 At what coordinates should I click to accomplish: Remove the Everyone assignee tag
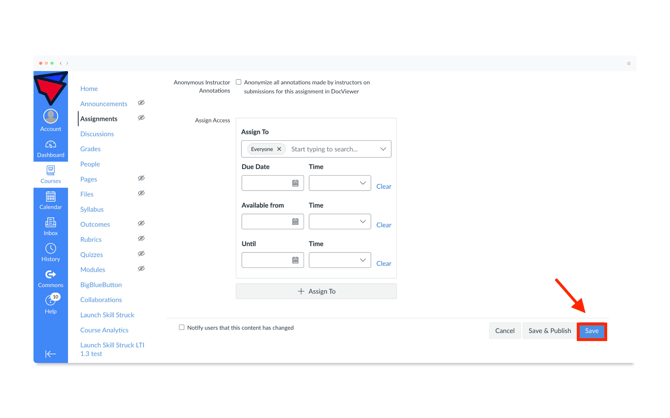click(x=279, y=149)
